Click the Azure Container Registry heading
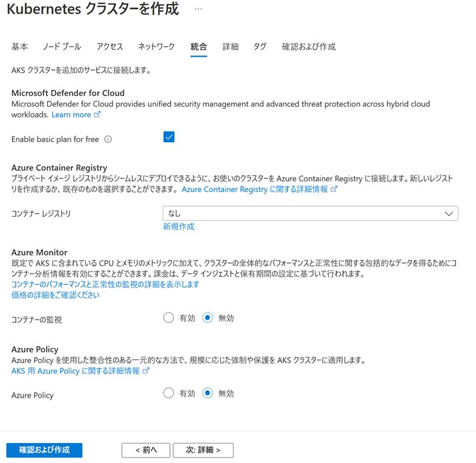The width and height of the screenshot is (476, 463). pos(59,167)
